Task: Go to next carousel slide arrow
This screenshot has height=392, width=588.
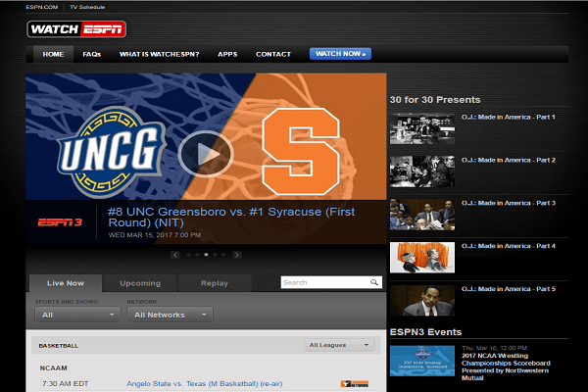Action: tap(236, 255)
